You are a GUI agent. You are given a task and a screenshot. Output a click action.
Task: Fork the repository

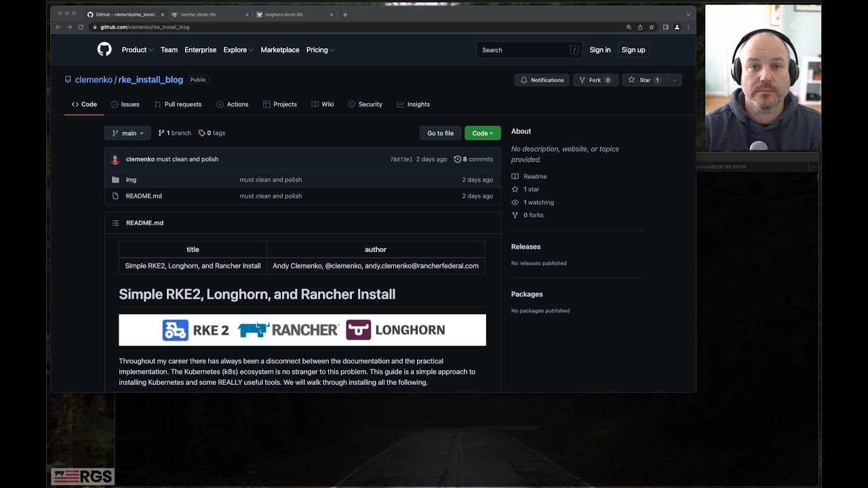595,80
